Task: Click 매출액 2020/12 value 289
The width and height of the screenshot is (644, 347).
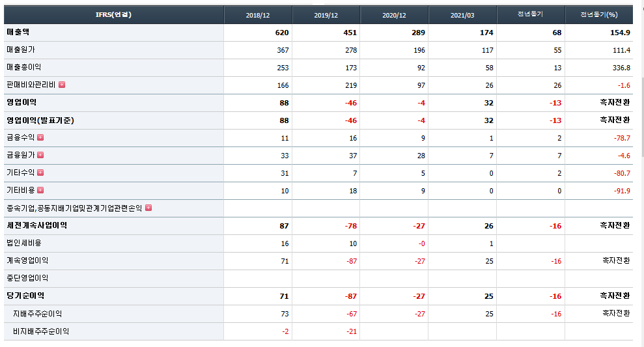Action: (418, 33)
